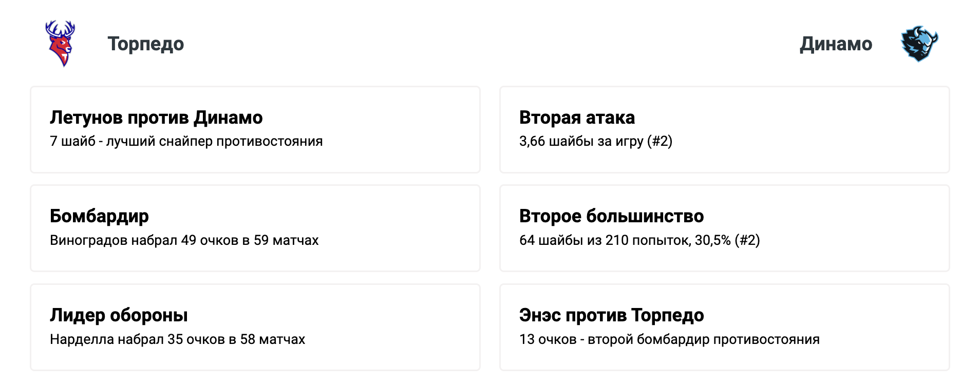Click the Второе большинство heading
Viewport: 980px width, 385px height.
click(611, 216)
